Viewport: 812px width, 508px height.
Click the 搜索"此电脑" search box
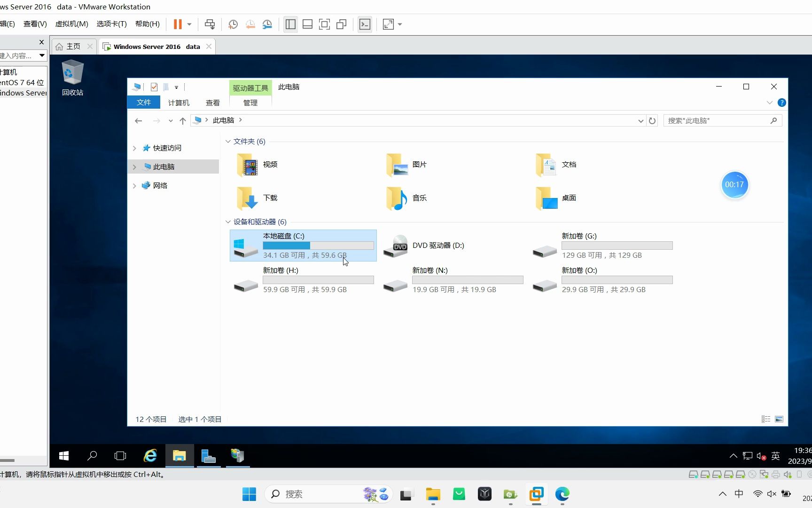point(723,121)
